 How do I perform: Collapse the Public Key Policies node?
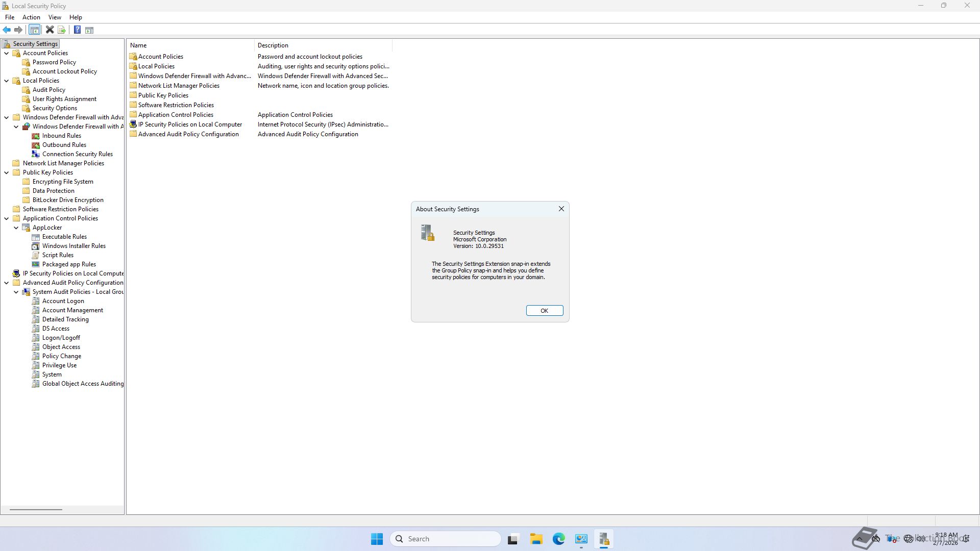coord(7,172)
